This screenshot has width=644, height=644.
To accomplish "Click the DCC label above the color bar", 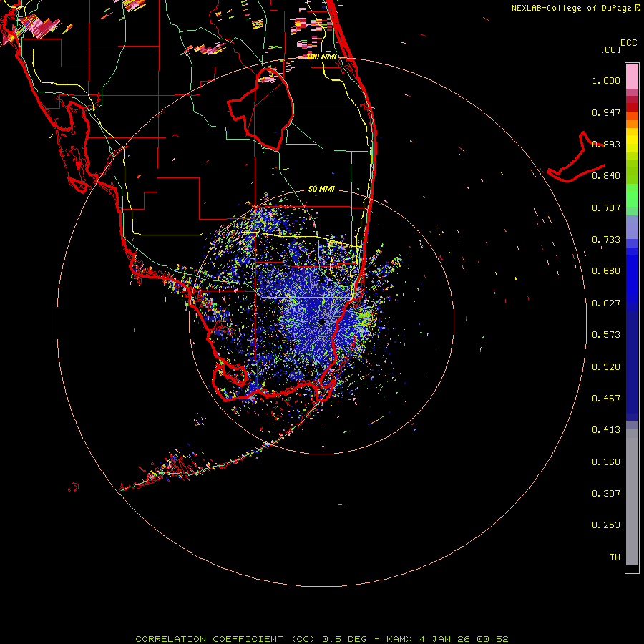I will (x=628, y=43).
